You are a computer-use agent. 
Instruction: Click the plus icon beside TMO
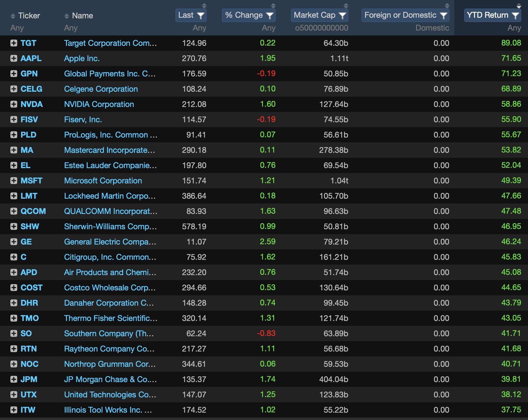point(13,318)
